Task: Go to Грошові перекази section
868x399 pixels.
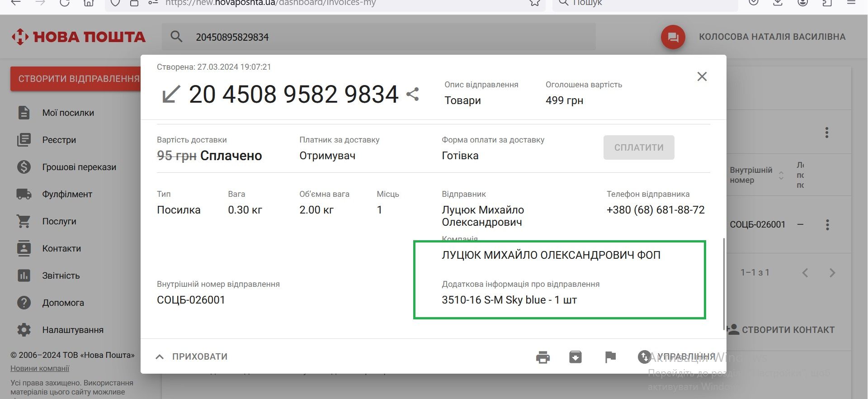Action: [79, 167]
